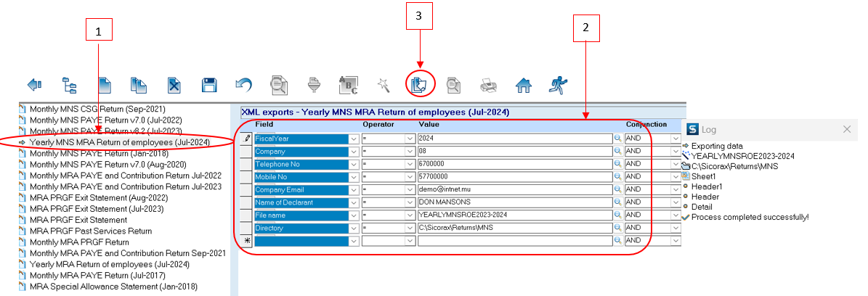Open the FiscalYear field dropdown
868x296 pixels.
(x=354, y=139)
